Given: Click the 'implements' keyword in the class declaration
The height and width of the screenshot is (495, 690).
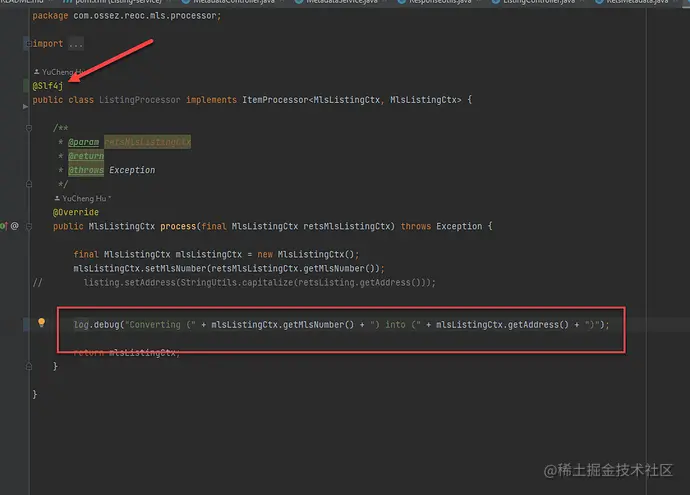Looking at the screenshot, I should coord(211,100).
